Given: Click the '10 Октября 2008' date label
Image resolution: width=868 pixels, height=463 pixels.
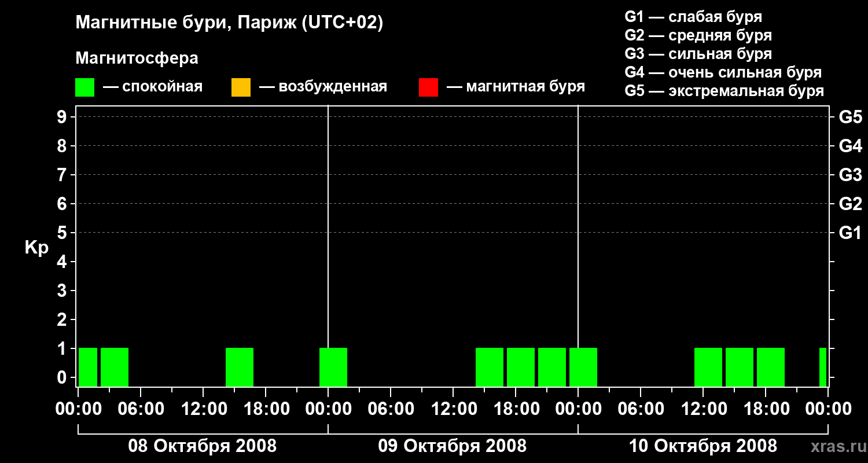Looking at the screenshot, I should point(703,446).
